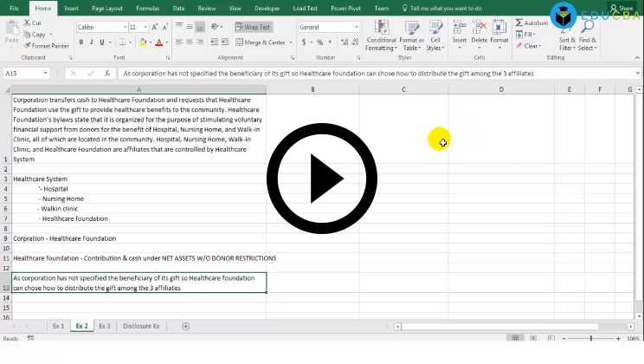Click the AutoSum sigma icon

click(522, 23)
